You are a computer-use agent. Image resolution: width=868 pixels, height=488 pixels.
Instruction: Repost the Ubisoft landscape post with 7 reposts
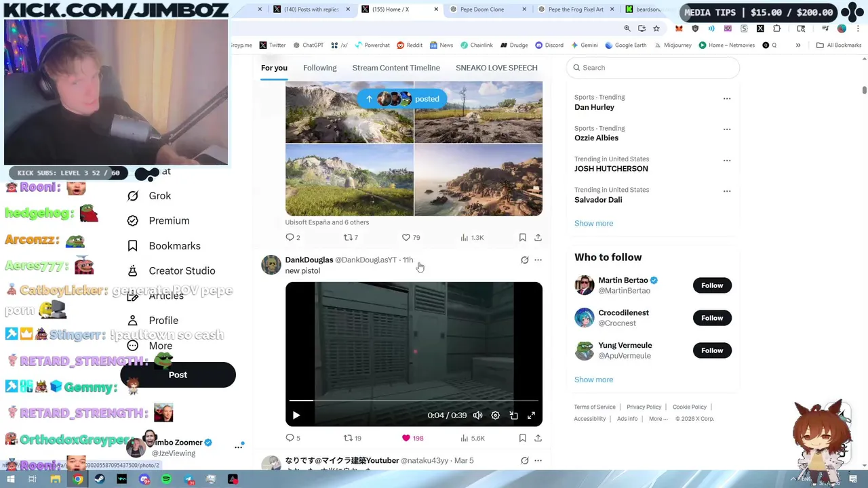pyautogui.click(x=351, y=238)
